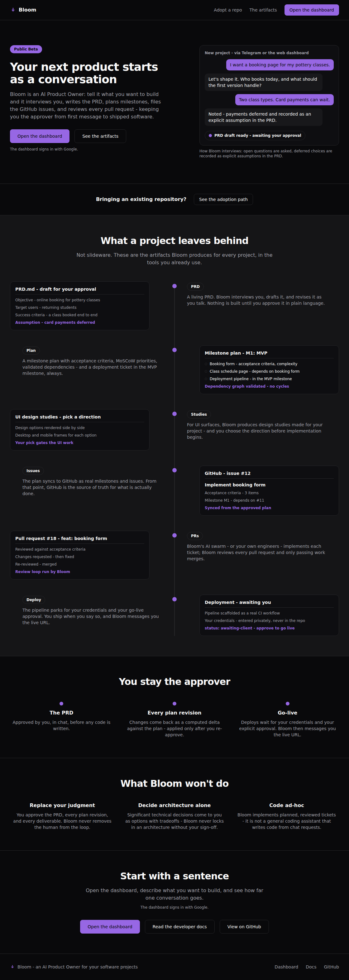Click PRD draft ready status pill
The height and width of the screenshot is (980, 349).
(x=255, y=136)
